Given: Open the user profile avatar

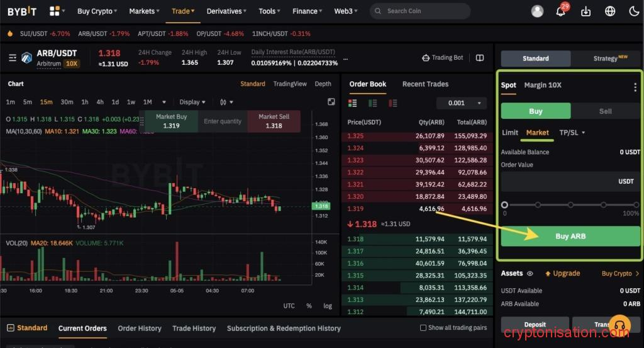Looking at the screenshot, I should tap(537, 11).
